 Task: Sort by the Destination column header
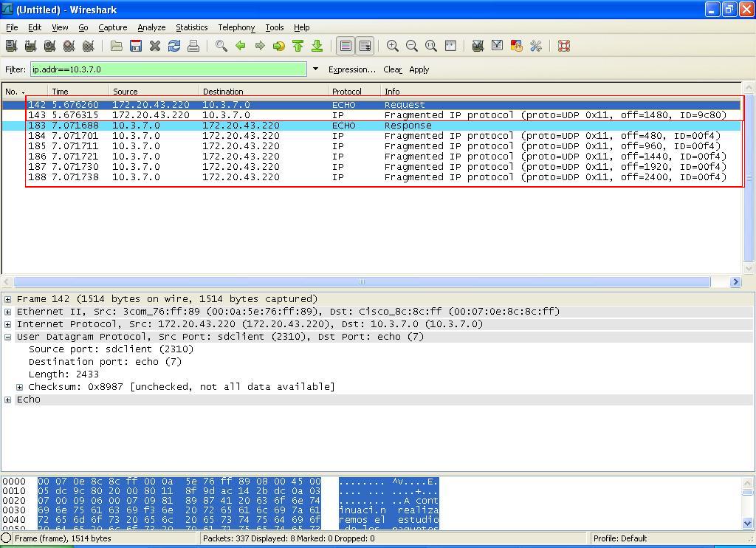pyautogui.click(x=264, y=91)
